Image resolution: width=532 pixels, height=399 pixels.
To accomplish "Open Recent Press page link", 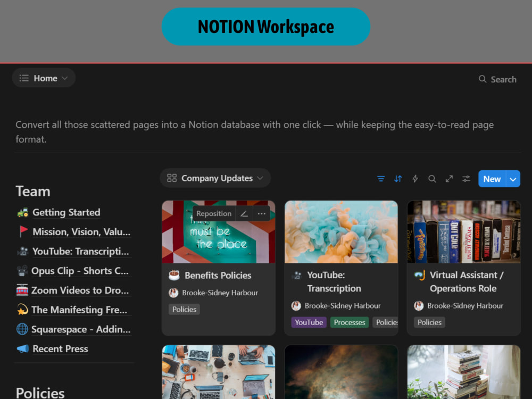I will click(61, 349).
